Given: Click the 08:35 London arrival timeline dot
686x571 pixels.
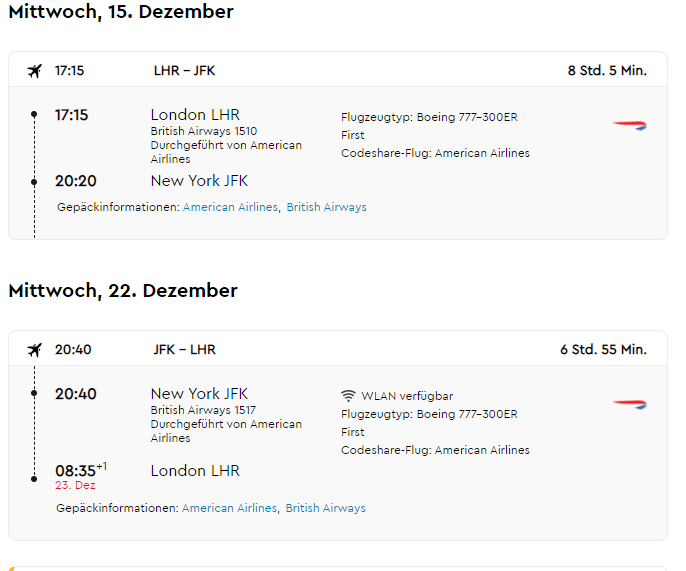Looking at the screenshot, I should 34,471.
